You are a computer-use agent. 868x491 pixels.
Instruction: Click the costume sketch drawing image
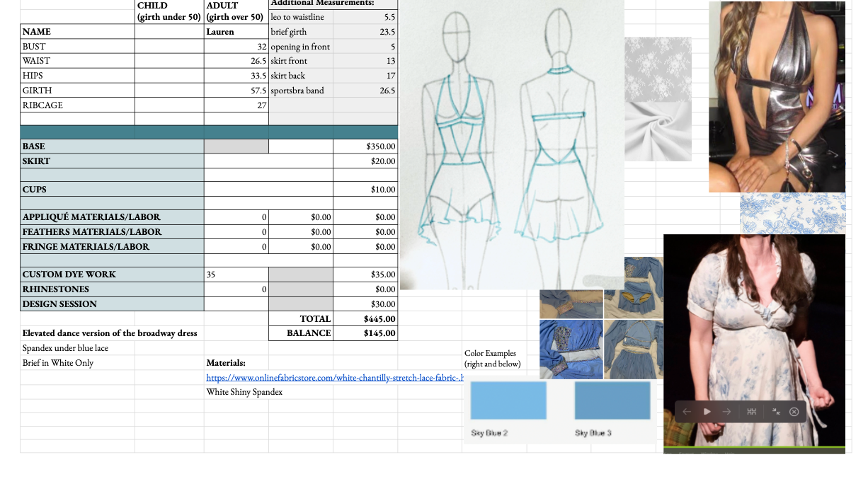[511, 145]
